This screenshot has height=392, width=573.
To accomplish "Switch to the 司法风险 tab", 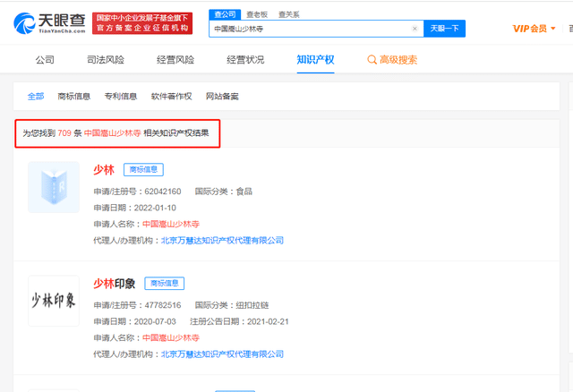I will [x=106, y=60].
